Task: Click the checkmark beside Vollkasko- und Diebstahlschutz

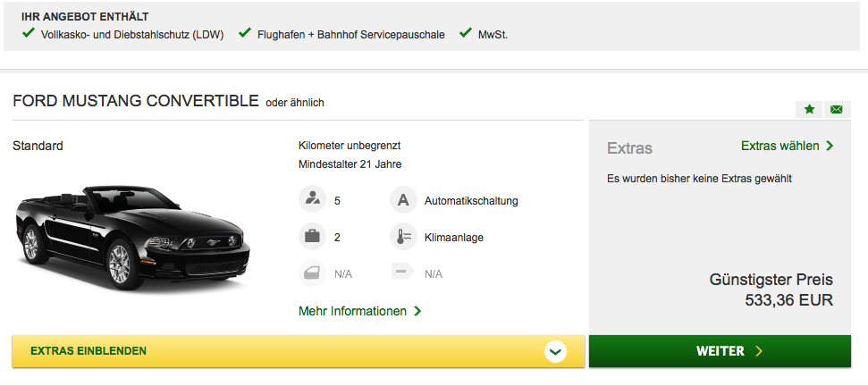Action: pyautogui.click(x=29, y=34)
